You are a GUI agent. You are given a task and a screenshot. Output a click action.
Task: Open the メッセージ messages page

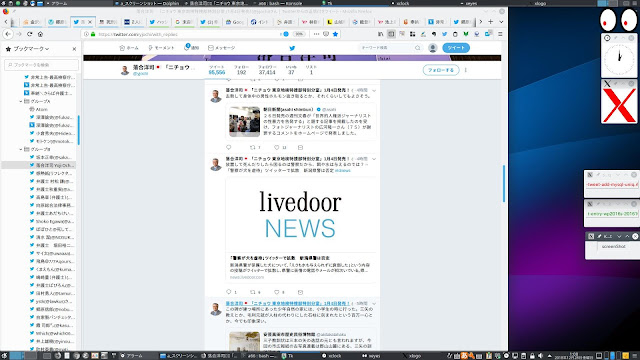tap(222, 48)
